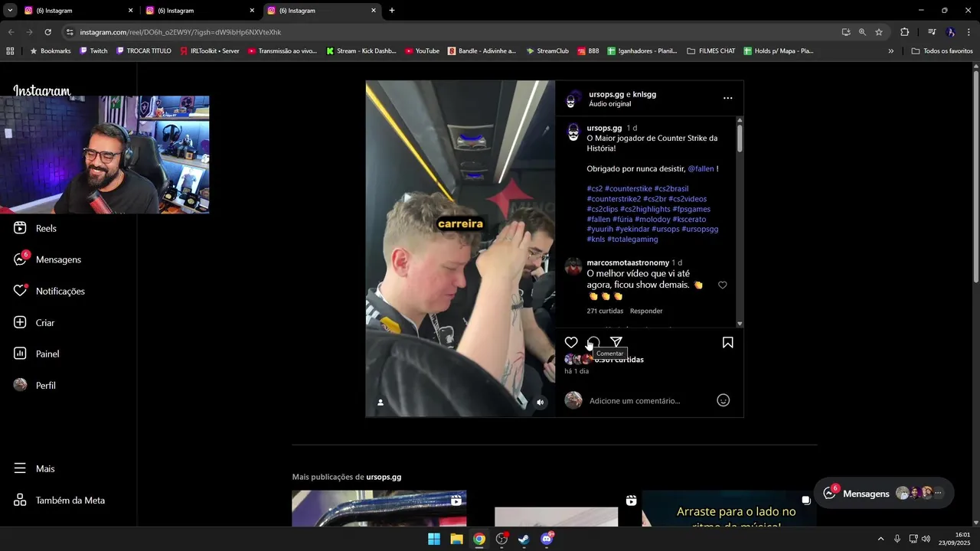Click the Comentar speech bubble icon
Image resolution: width=980 pixels, height=551 pixels.
593,342
